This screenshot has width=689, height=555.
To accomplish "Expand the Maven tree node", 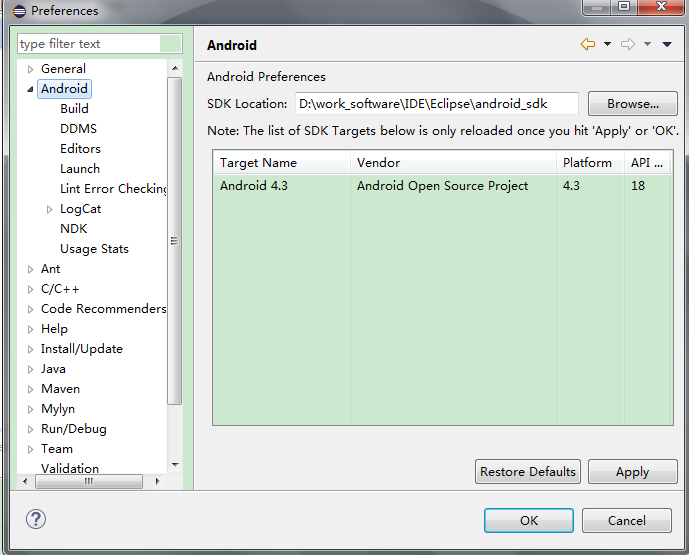I will 30,389.
